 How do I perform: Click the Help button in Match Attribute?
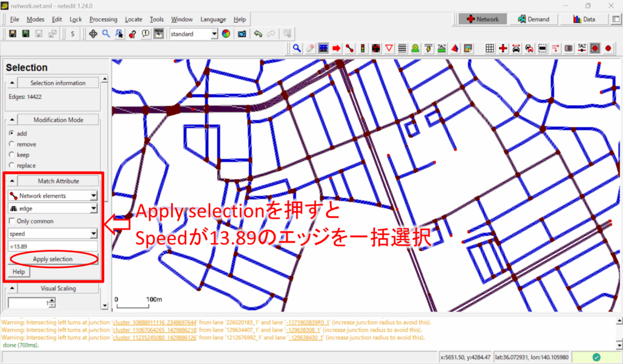coord(18,271)
